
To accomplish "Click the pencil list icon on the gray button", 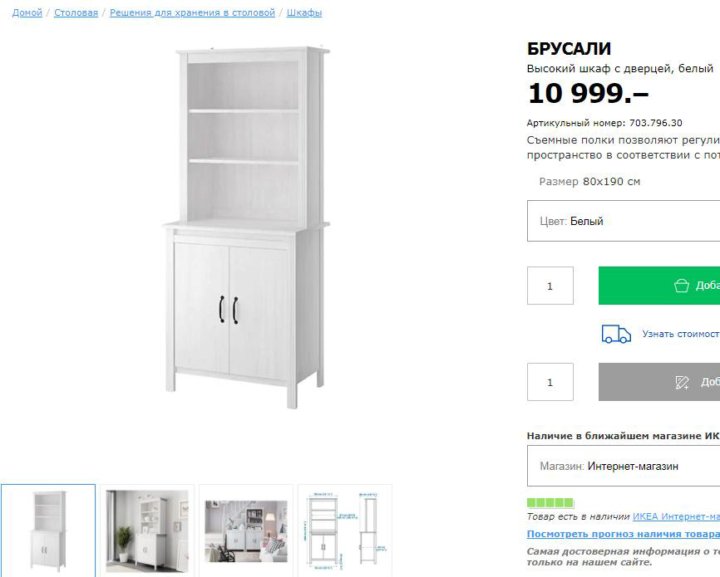I will [682, 382].
